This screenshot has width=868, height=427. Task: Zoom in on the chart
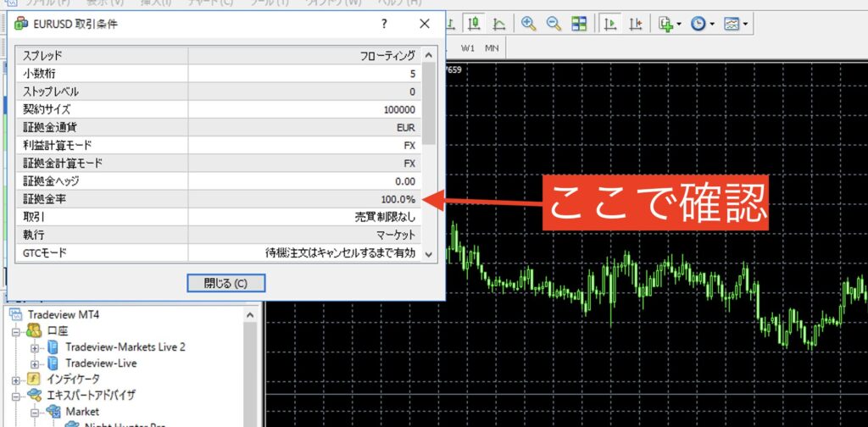(529, 24)
